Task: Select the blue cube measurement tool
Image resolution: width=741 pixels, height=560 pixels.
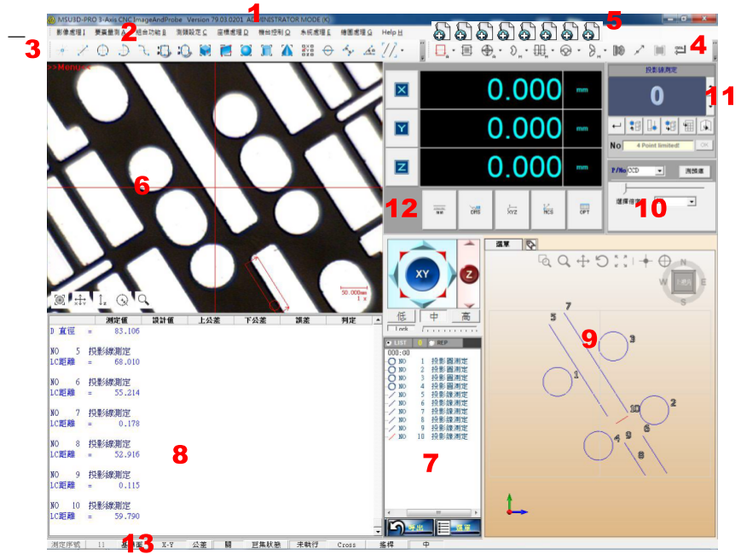Action: [x=205, y=50]
